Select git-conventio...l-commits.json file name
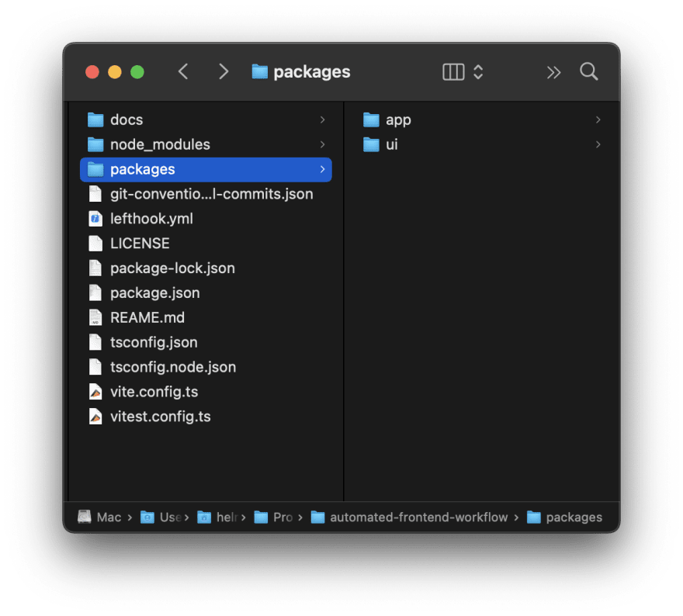Screen dimensions: 683x616 tap(211, 194)
